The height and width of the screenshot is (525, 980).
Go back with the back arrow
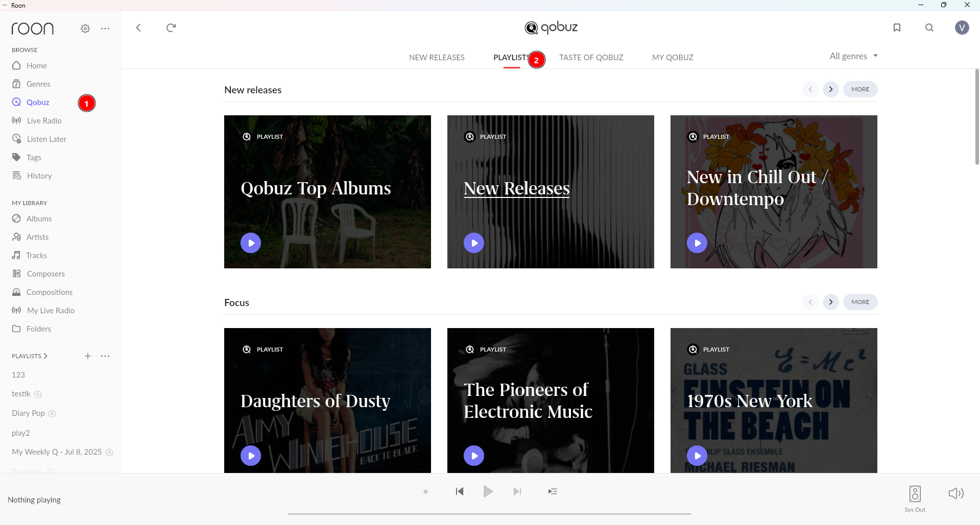click(x=138, y=28)
